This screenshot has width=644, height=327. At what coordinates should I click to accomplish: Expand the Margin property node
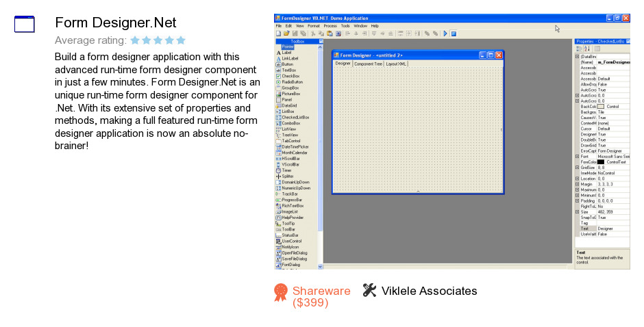click(x=577, y=184)
